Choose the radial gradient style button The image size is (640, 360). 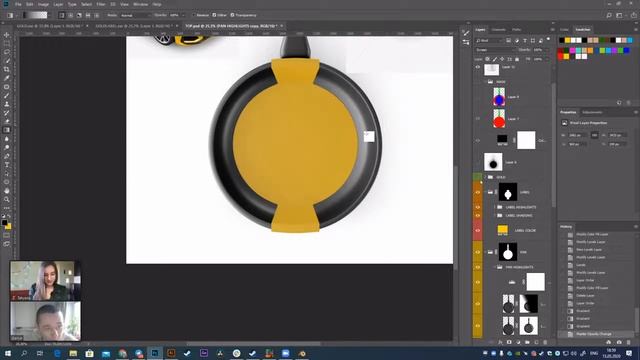pyautogui.click(x=71, y=15)
